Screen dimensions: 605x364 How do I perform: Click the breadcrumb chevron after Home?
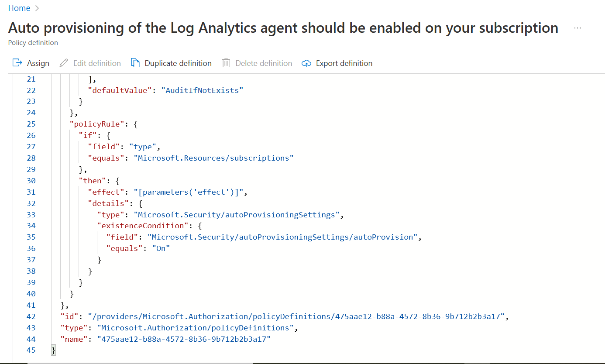(x=36, y=8)
